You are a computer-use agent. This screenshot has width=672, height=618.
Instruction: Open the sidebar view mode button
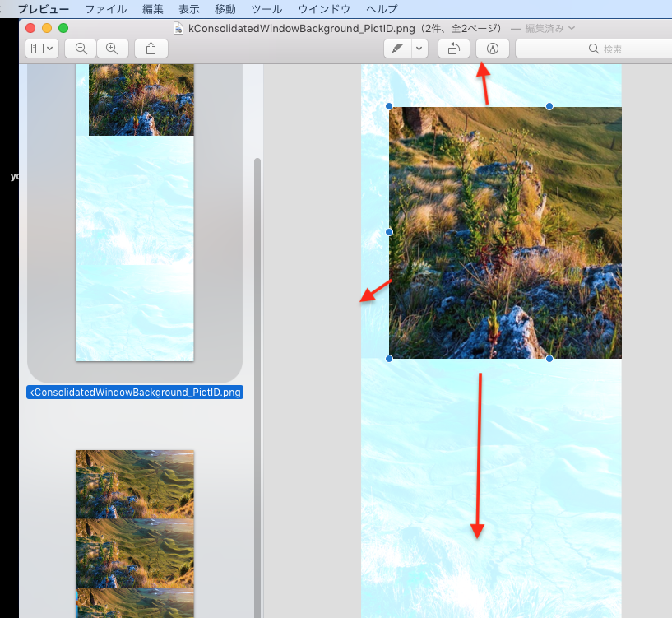pyautogui.click(x=42, y=49)
